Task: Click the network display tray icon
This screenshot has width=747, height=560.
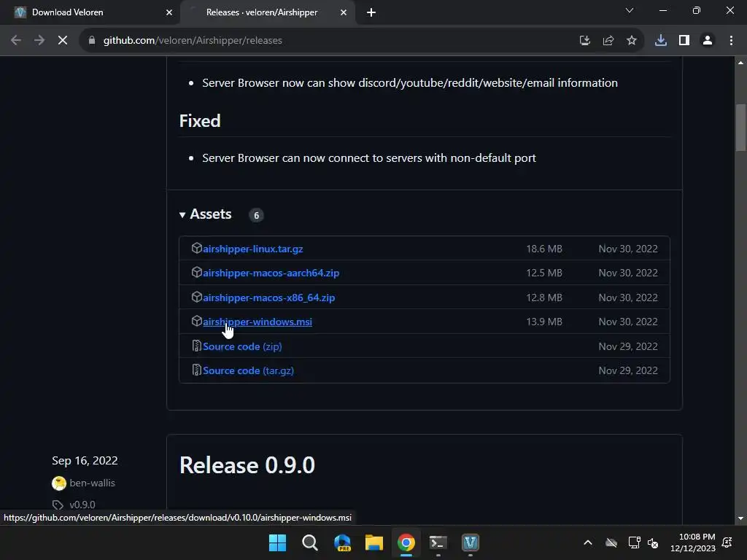Action: [x=634, y=542]
